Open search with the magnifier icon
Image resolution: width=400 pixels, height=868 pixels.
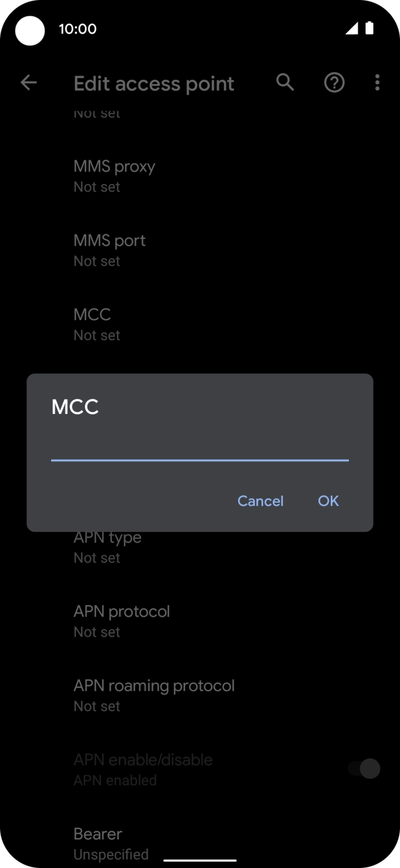pos(285,82)
